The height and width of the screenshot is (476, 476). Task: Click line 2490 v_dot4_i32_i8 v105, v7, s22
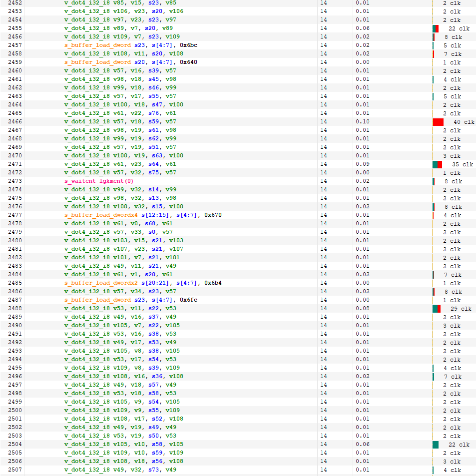point(122,326)
